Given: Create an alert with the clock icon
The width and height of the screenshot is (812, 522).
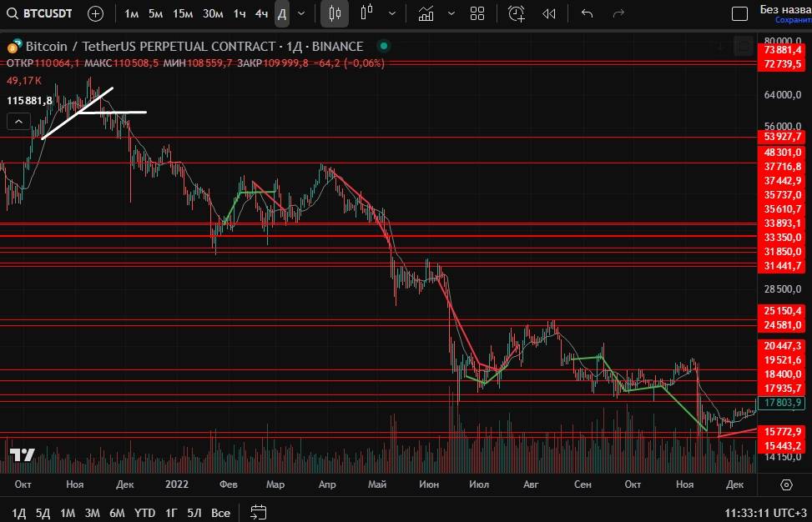Looking at the screenshot, I should click(517, 13).
